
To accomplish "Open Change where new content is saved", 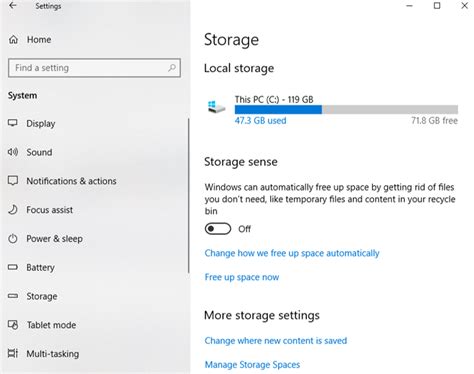I will (x=276, y=341).
